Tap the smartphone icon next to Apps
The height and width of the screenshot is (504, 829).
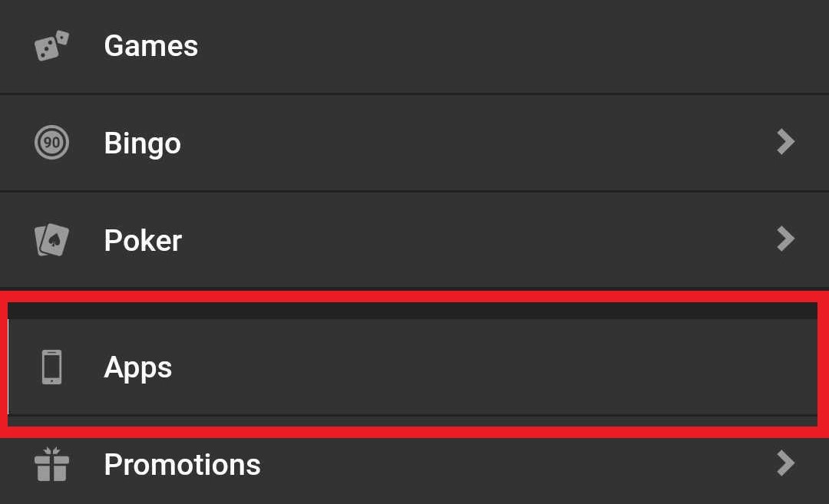coord(52,367)
